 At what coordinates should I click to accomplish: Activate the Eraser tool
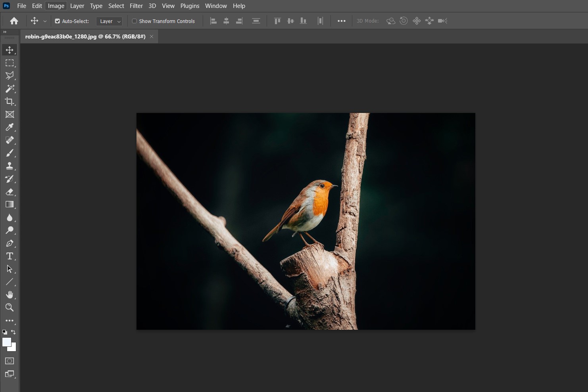tap(10, 192)
